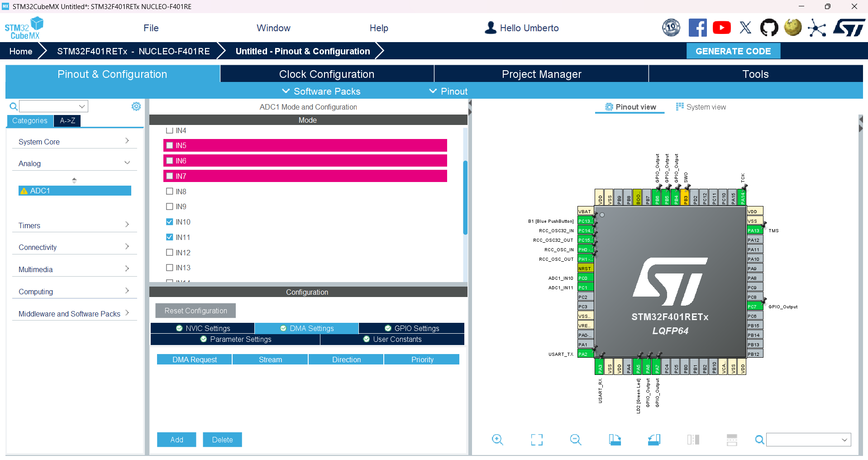
Task: Select the PA2 USART_TX pin
Action: (x=586, y=354)
